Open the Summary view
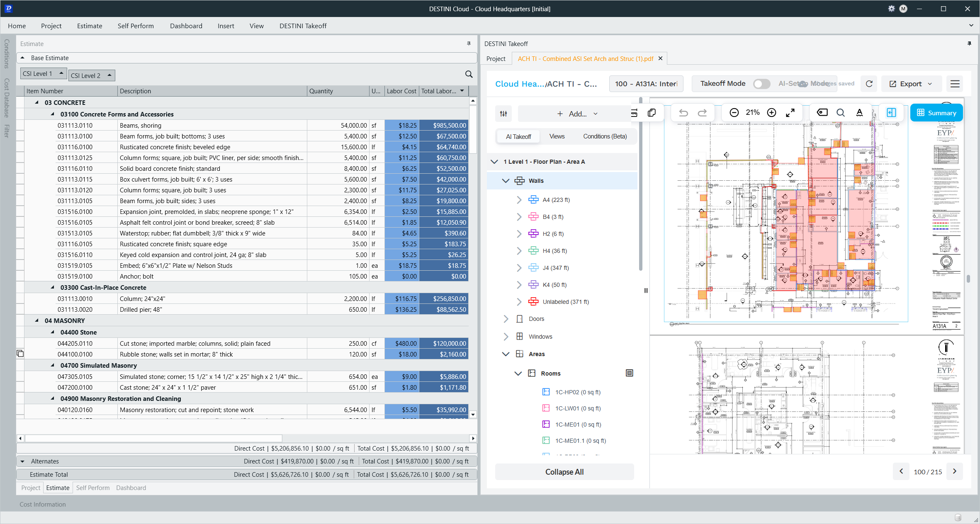This screenshot has width=980, height=524. point(936,113)
